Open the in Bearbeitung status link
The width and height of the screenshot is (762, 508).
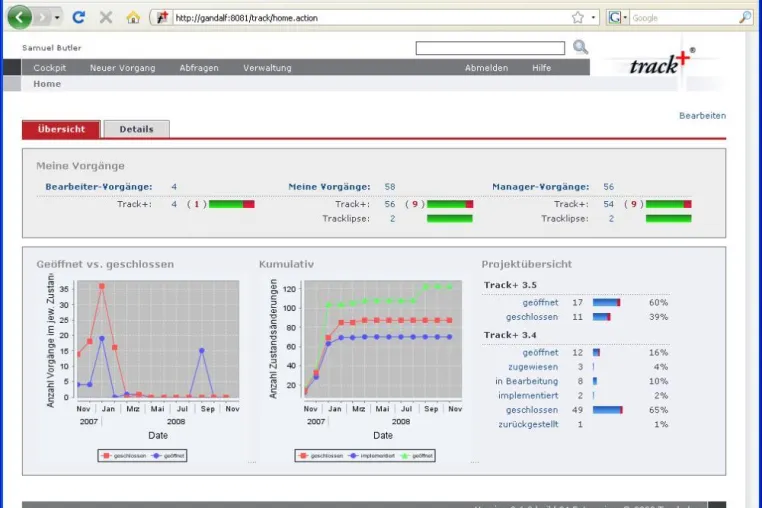(527, 381)
